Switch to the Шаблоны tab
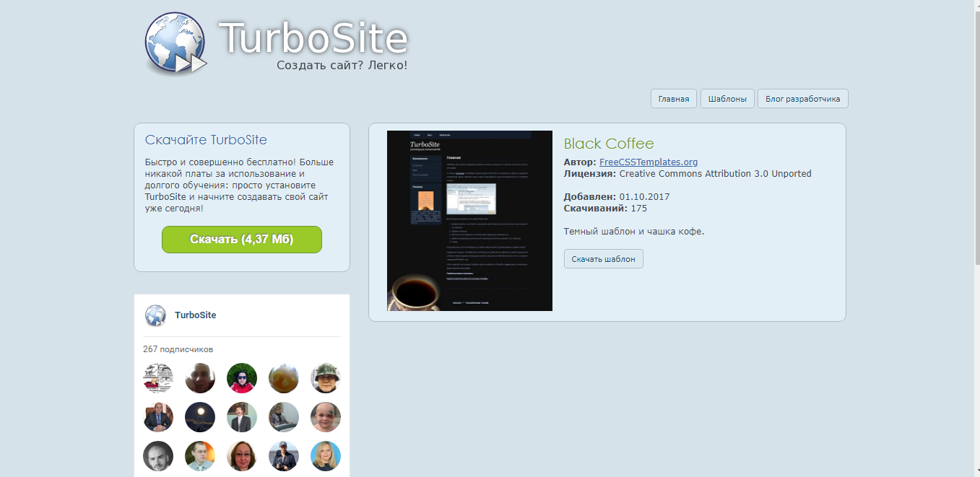This screenshot has width=980, height=477. click(x=727, y=98)
